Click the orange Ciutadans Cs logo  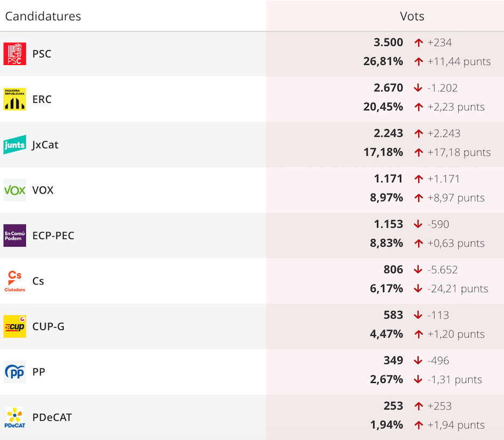(x=15, y=281)
